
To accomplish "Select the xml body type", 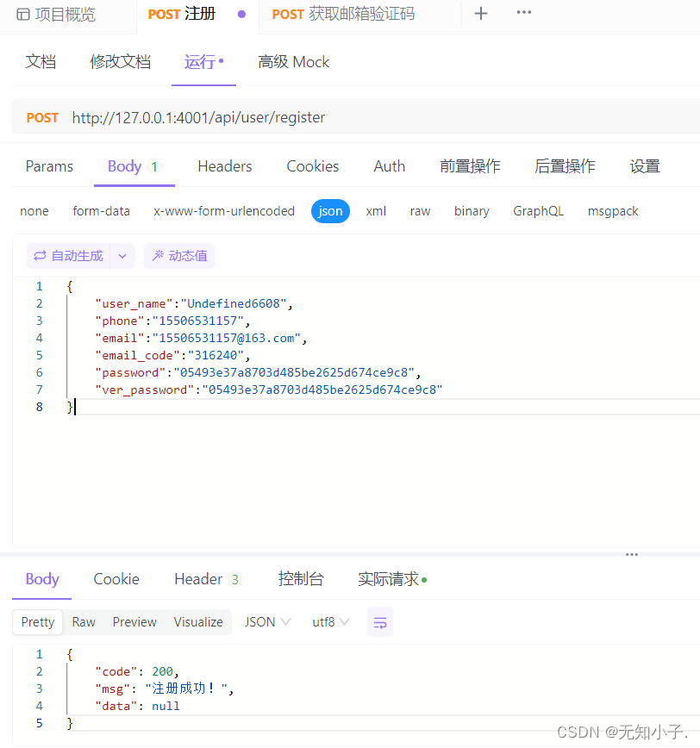I will click(376, 210).
